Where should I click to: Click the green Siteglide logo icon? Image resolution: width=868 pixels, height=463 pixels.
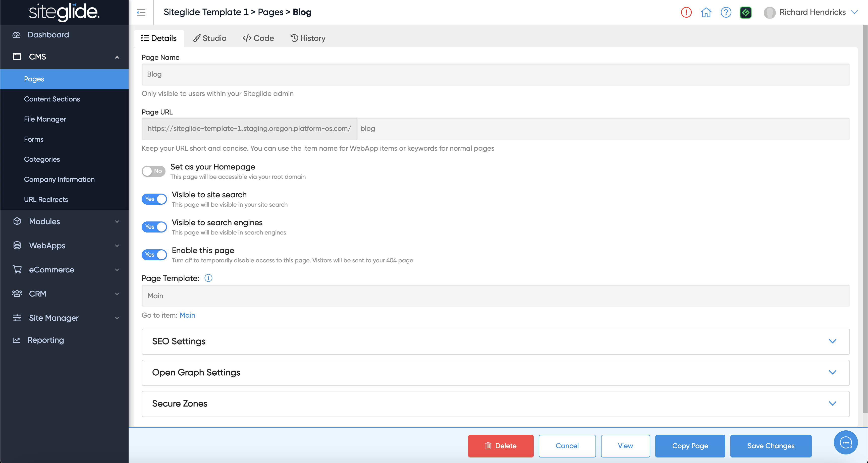pyautogui.click(x=746, y=13)
